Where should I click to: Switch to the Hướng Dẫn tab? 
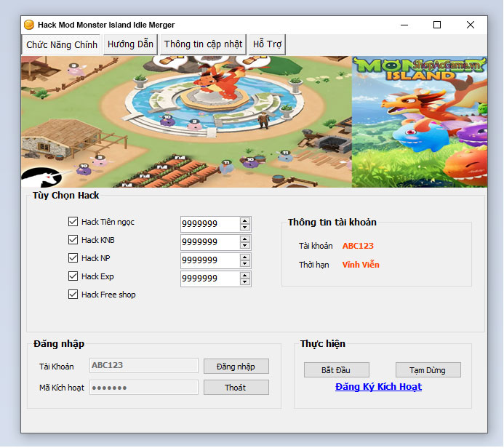[x=130, y=44]
